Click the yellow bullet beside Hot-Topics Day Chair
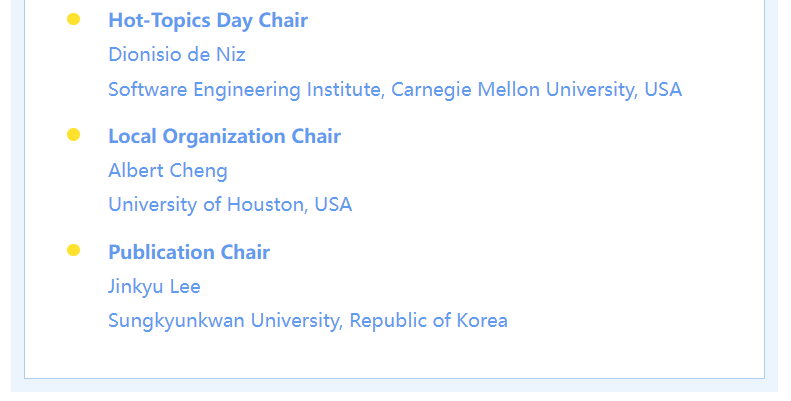The image size is (791, 401). click(74, 19)
